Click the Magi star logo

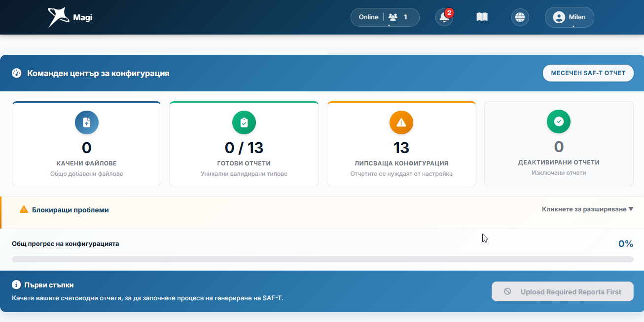(x=59, y=17)
